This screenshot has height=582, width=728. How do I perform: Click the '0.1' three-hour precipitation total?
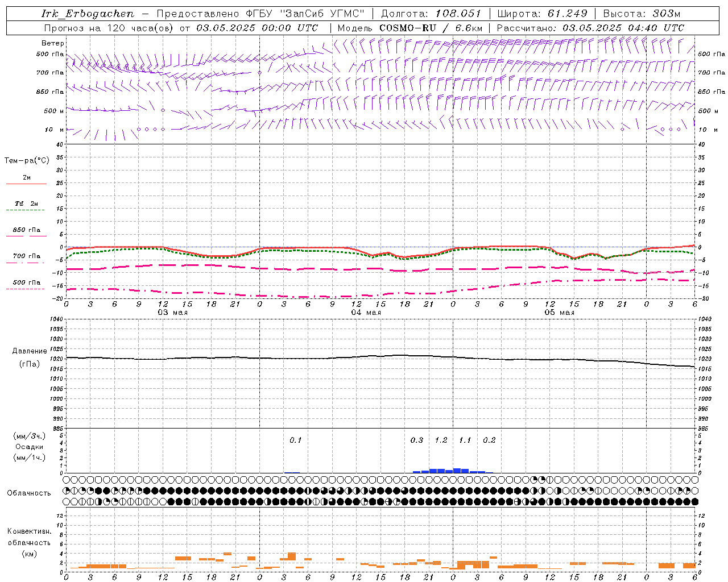click(x=296, y=440)
